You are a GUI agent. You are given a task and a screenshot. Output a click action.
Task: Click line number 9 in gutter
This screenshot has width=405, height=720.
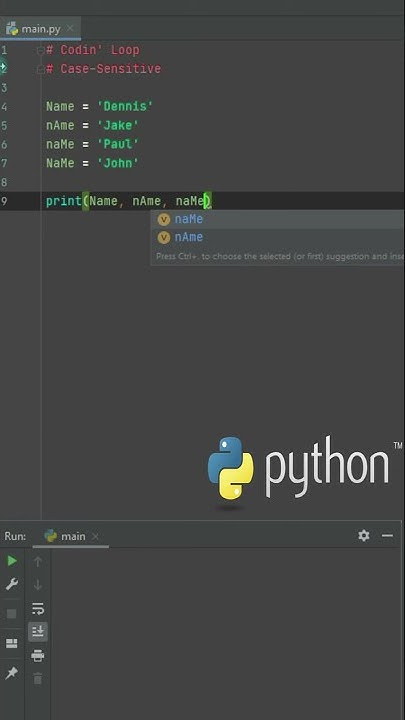[4, 201]
